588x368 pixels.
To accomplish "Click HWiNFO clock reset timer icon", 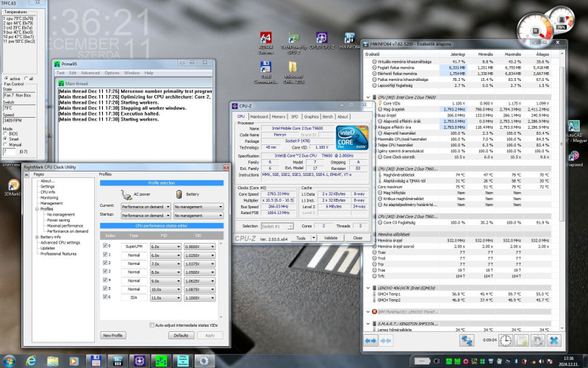I will (506, 340).
